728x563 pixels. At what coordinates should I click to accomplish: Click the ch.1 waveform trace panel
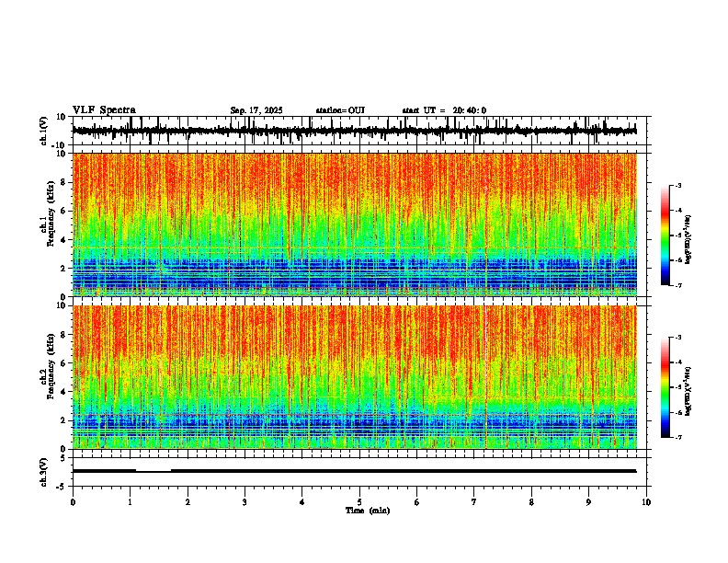tap(361, 131)
